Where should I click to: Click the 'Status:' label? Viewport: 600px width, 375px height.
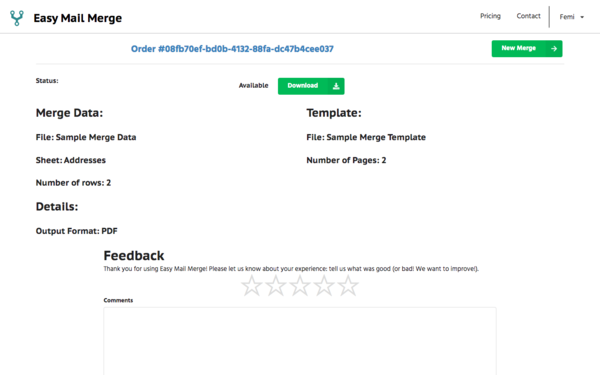(x=47, y=81)
